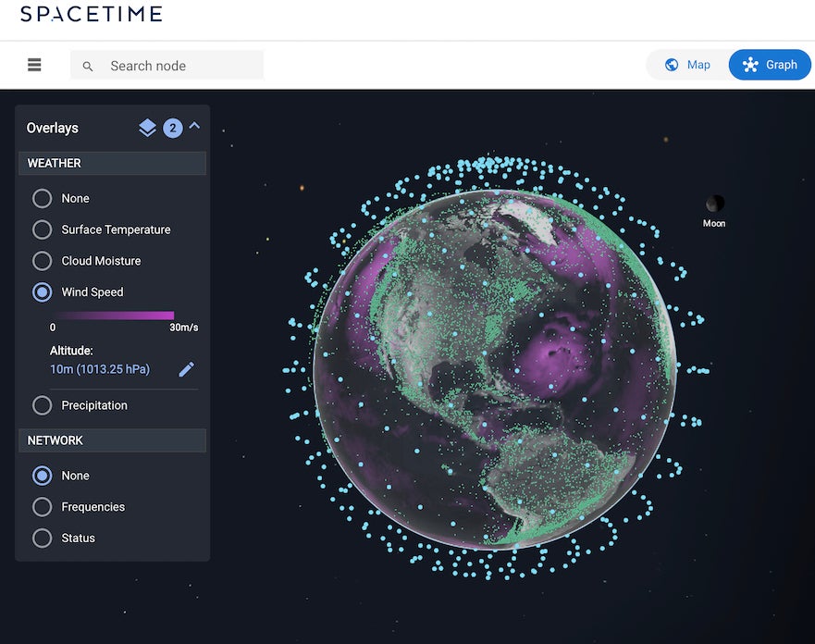Edit altitude with the pencil icon
815x644 pixels.
pyautogui.click(x=186, y=369)
